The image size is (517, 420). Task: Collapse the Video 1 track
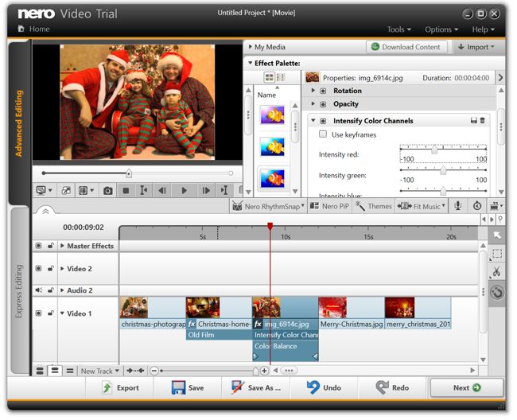(62, 313)
